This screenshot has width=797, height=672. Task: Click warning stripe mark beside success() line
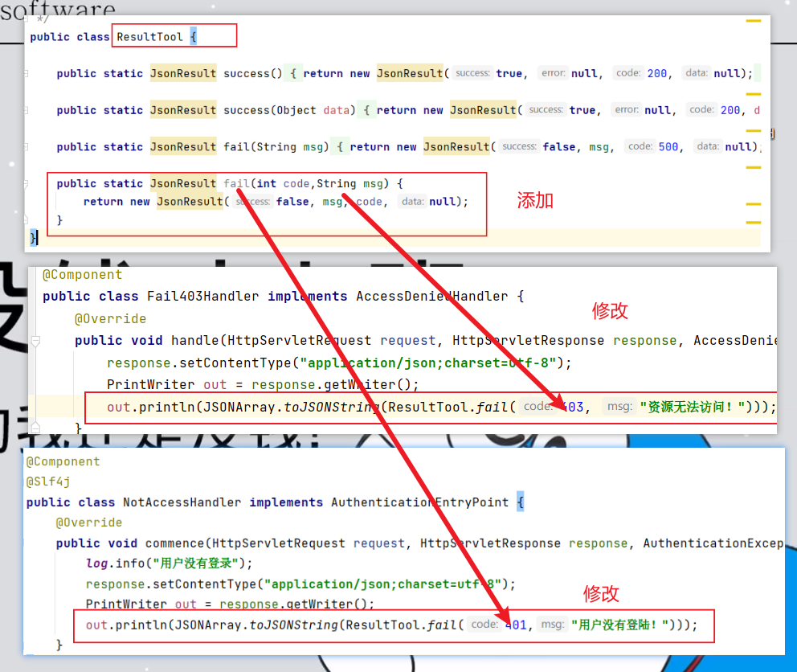coord(754,94)
